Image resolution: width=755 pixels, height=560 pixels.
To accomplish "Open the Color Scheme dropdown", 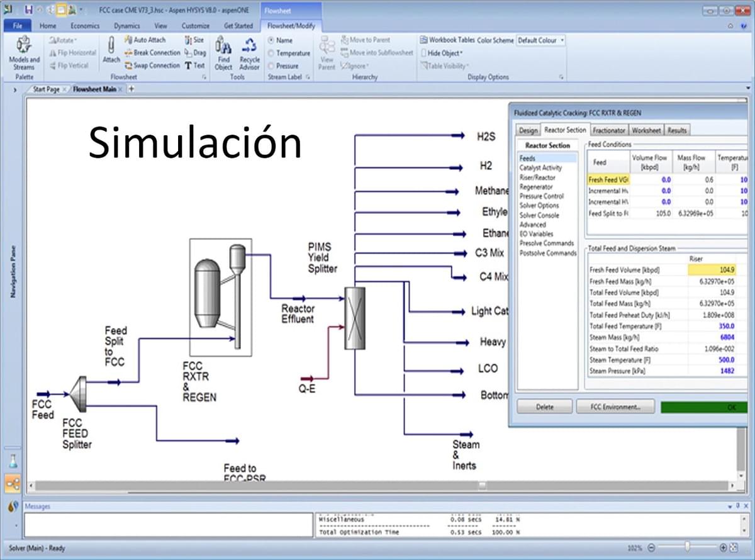I will pos(540,40).
